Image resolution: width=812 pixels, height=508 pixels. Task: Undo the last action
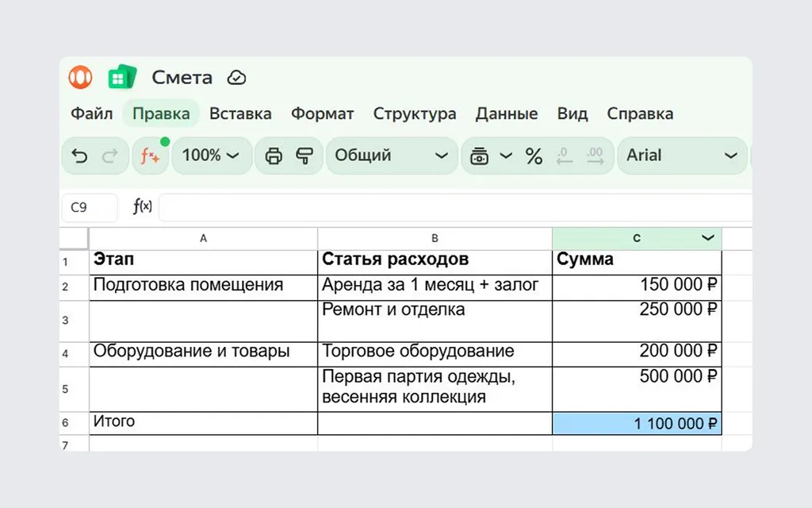tap(79, 156)
